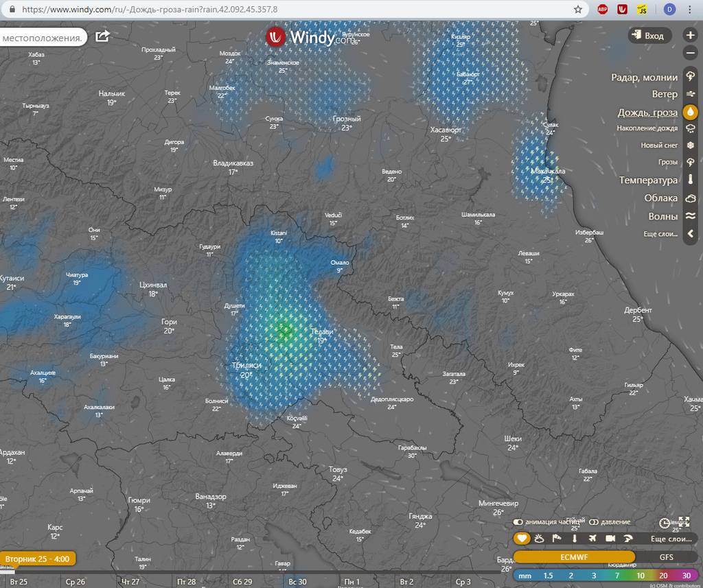703x588 pixels.
Task: Expand more layers chevron in right sidebar
Action: point(691,234)
